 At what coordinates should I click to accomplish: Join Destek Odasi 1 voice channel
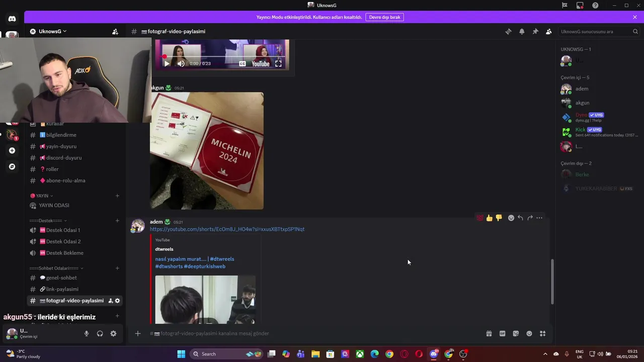(x=74, y=230)
